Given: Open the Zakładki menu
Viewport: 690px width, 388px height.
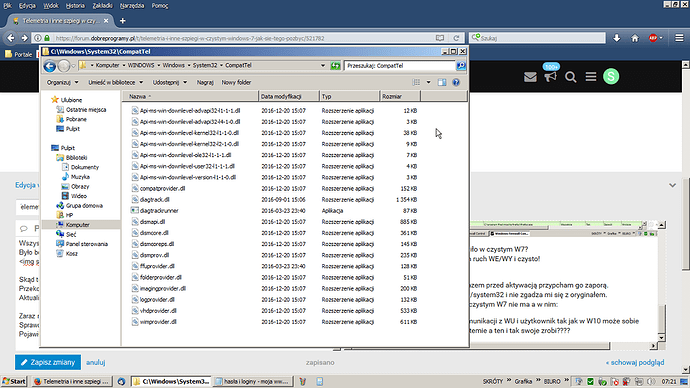Looking at the screenshot, I should tap(103, 6).
